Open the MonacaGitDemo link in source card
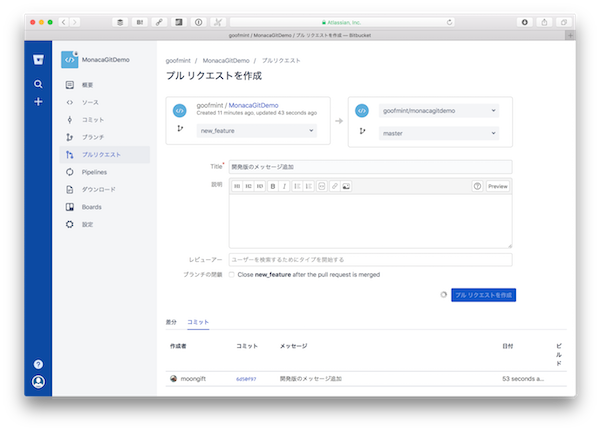Image resolution: width=600 pixels, height=431 pixels. (x=253, y=105)
